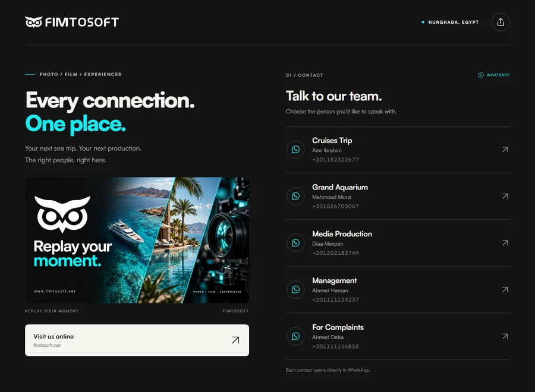Click Each contact opens directly in WhatsApp note
Viewport: 535px width, 392px height.
click(328, 370)
